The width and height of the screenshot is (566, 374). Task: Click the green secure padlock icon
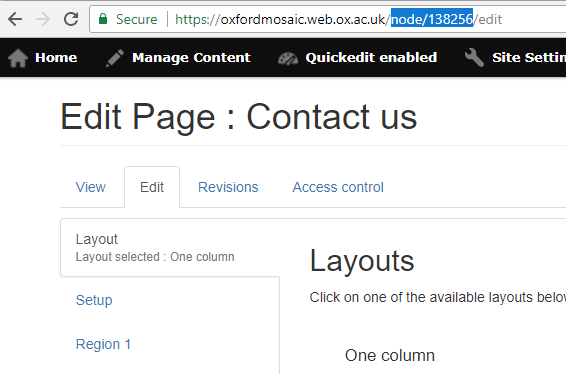pos(103,19)
